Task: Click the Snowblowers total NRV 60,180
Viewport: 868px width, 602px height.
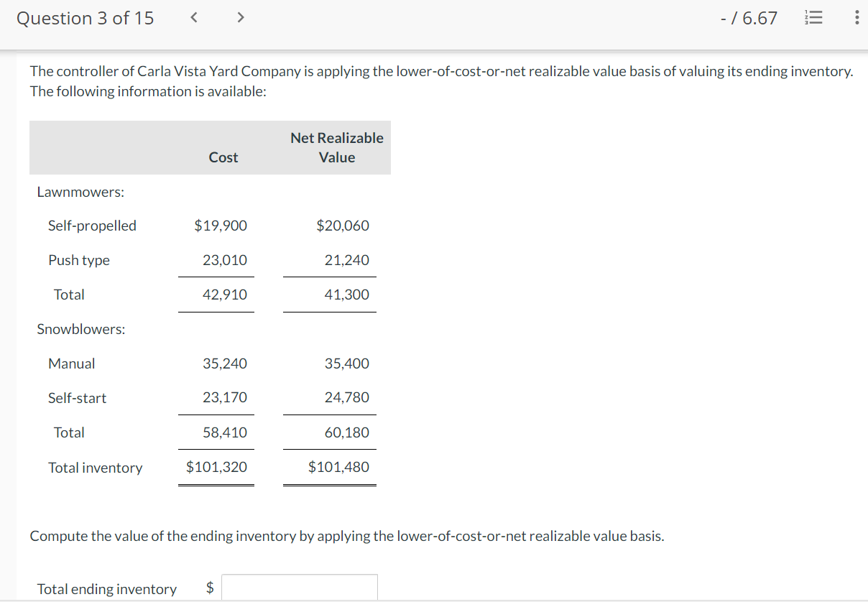Action: point(347,432)
